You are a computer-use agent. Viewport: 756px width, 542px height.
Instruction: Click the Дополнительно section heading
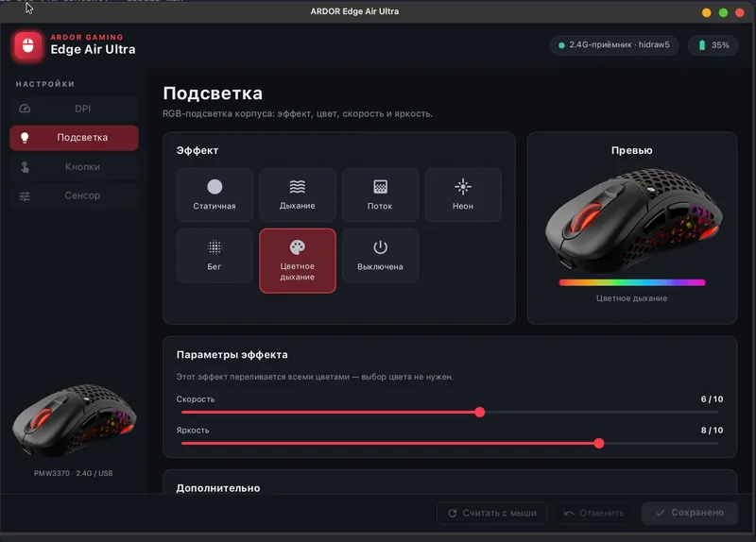218,488
